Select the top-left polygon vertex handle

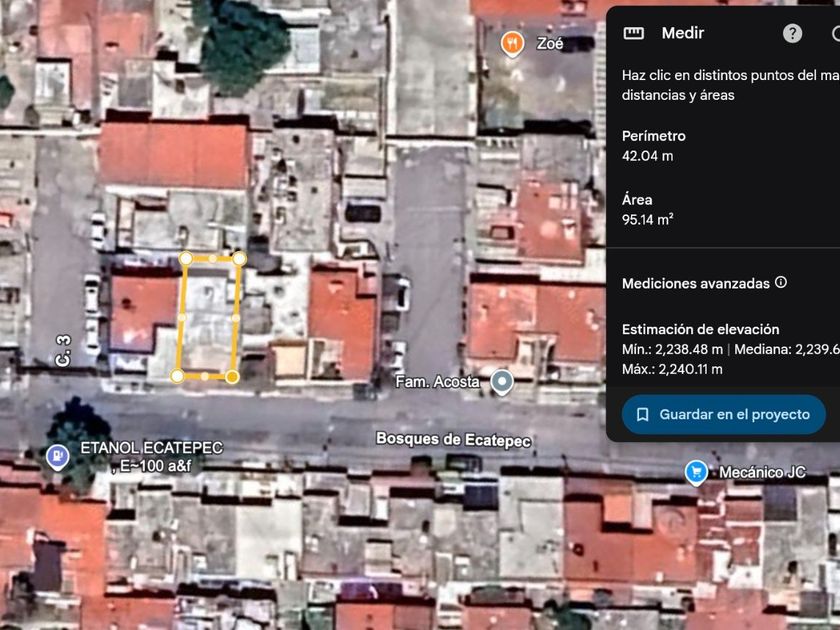pyautogui.click(x=186, y=258)
